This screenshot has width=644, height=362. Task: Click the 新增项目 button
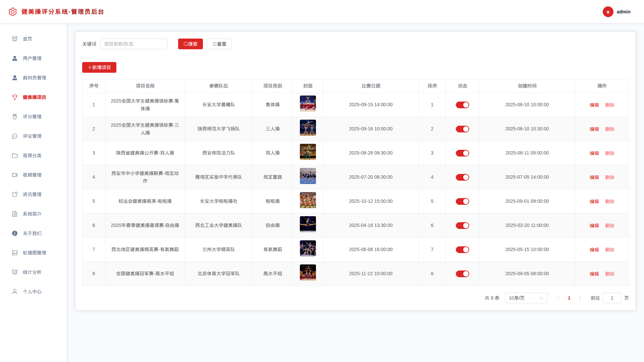[99, 67]
